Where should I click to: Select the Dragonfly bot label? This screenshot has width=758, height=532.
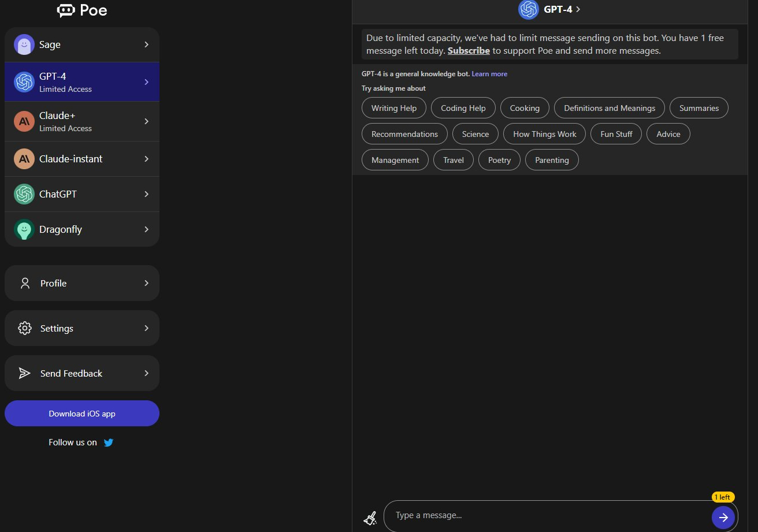[x=61, y=229]
